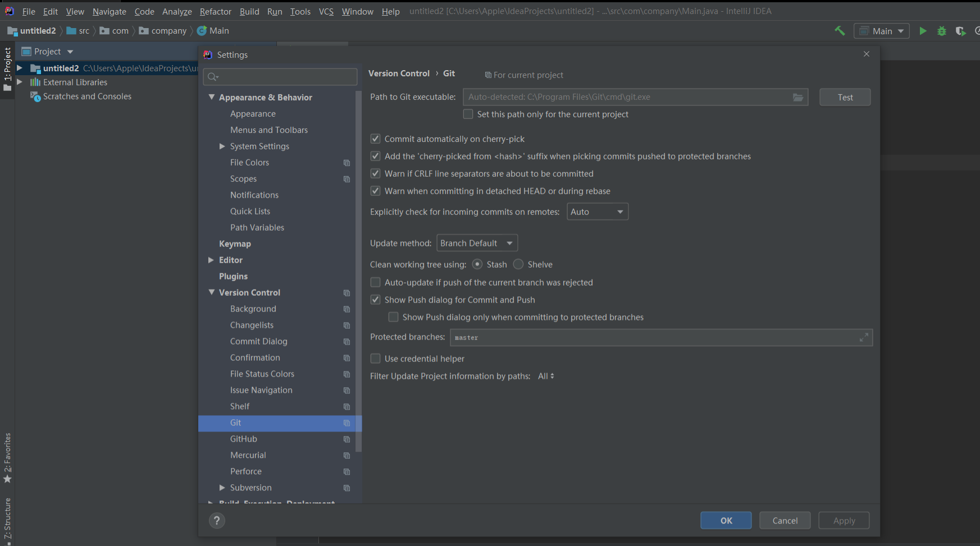Click the project-level icon beside Perforce
The width and height of the screenshot is (980, 546).
pos(347,472)
